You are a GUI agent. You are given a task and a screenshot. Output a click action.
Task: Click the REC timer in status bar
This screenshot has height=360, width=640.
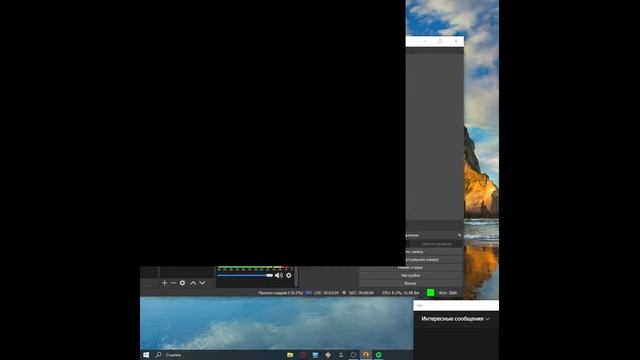(x=361, y=293)
